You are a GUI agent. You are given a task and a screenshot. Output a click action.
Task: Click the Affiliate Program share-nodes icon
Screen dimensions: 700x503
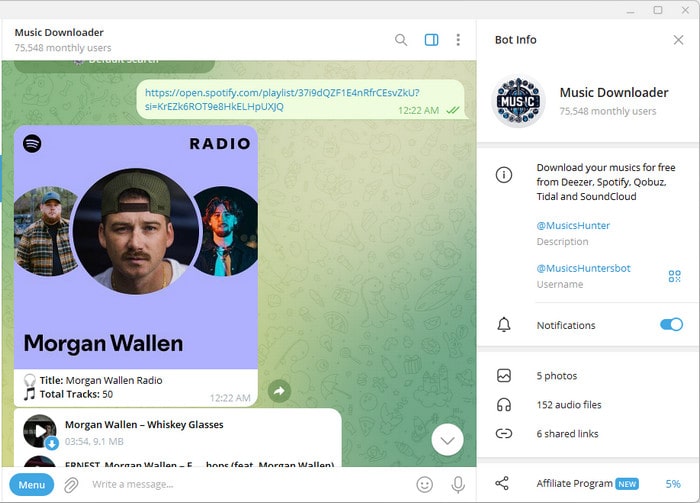(x=502, y=483)
